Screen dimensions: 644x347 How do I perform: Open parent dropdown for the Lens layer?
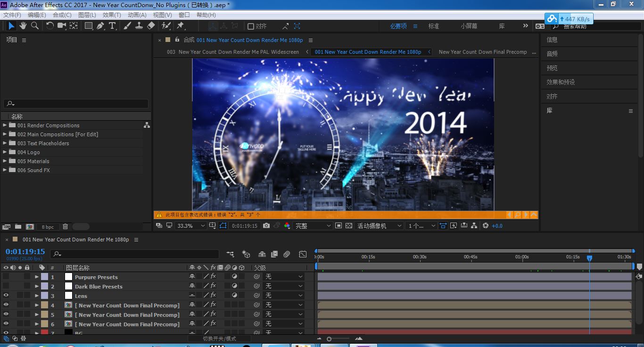(283, 296)
